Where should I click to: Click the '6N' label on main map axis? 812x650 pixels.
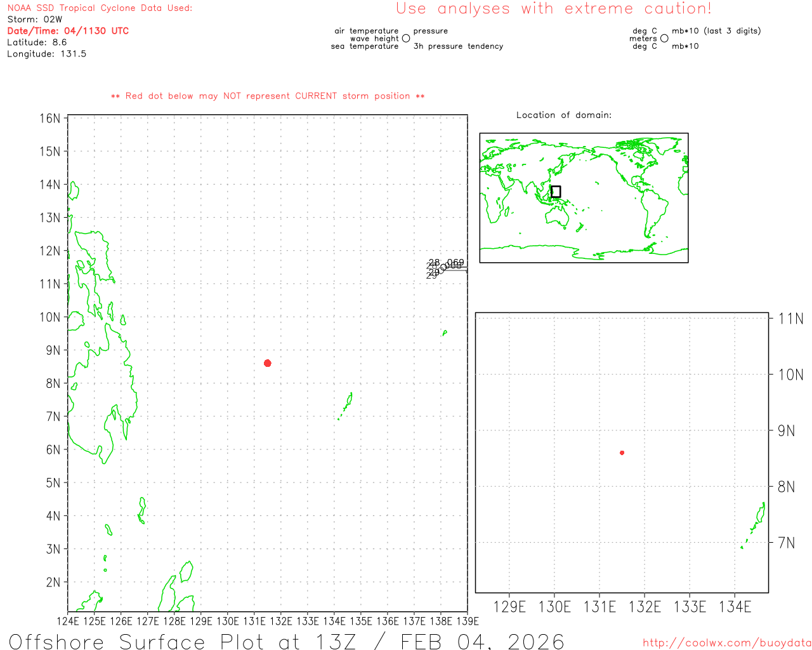(x=53, y=450)
